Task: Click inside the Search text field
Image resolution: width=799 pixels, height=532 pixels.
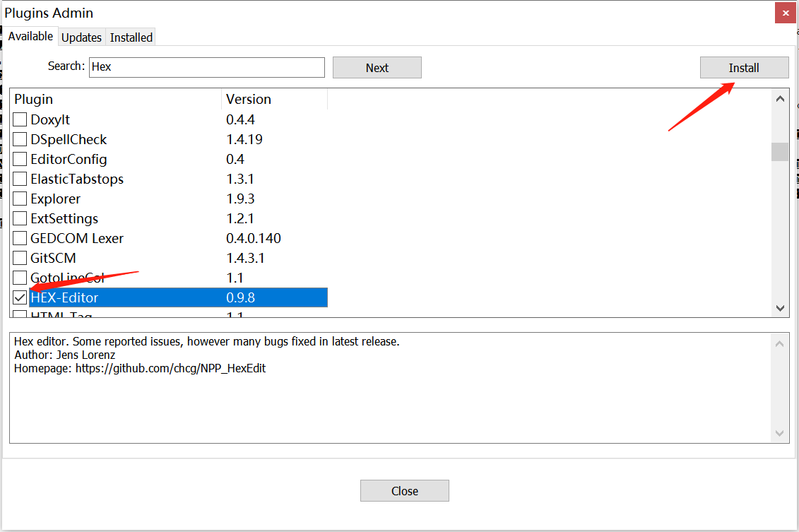Action: point(206,67)
